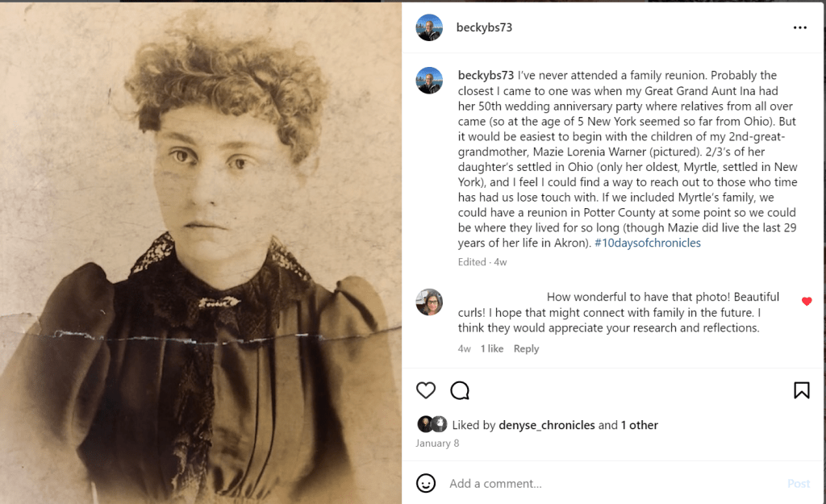Open the three-dot more options menu
This screenshot has width=826, height=504.
(x=799, y=27)
